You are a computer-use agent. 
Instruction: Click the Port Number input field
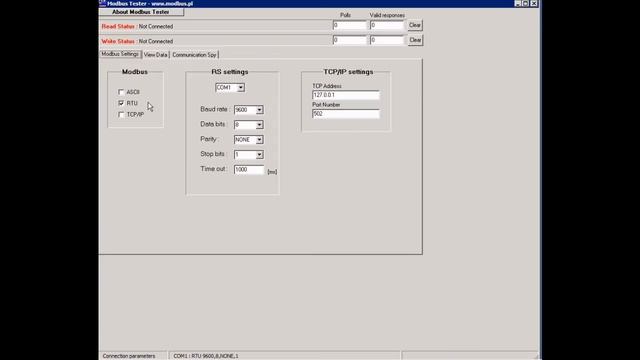346,114
